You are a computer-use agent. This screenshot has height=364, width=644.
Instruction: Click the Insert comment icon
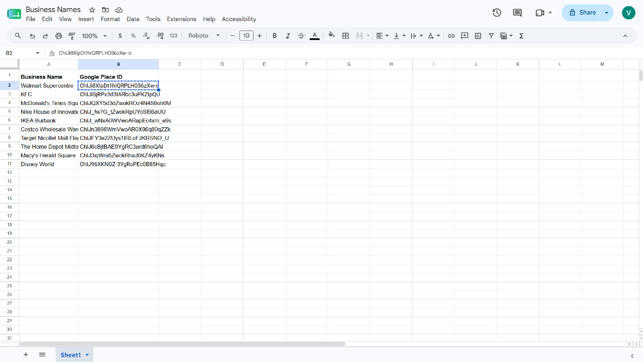(x=465, y=36)
